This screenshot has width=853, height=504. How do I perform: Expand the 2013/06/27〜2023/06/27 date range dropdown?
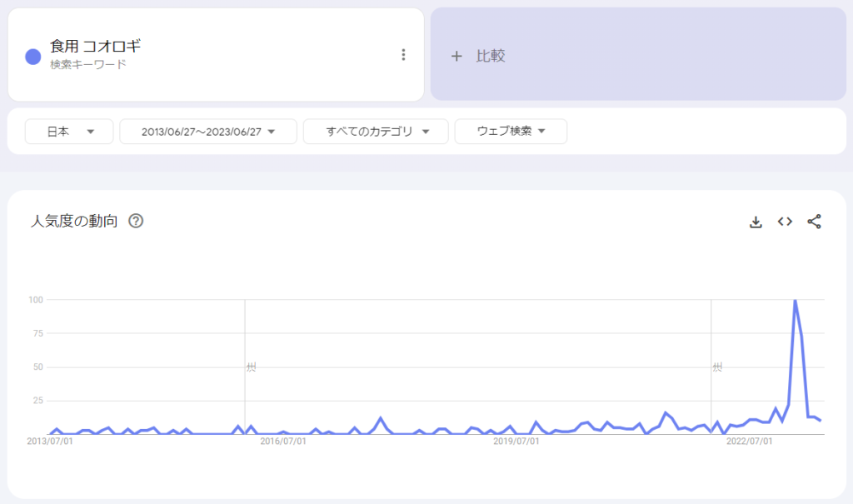point(208,132)
